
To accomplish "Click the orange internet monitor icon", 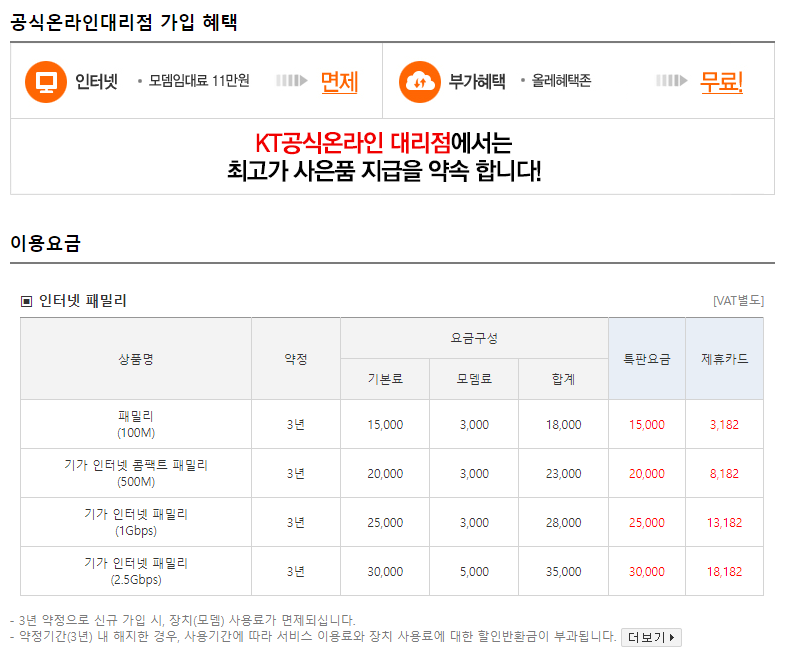I will click(x=46, y=82).
